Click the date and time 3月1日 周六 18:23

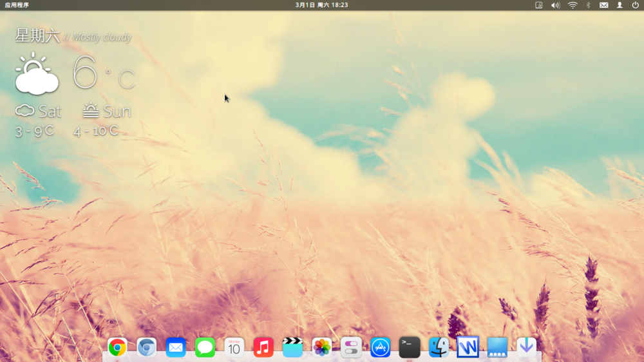pos(321,5)
